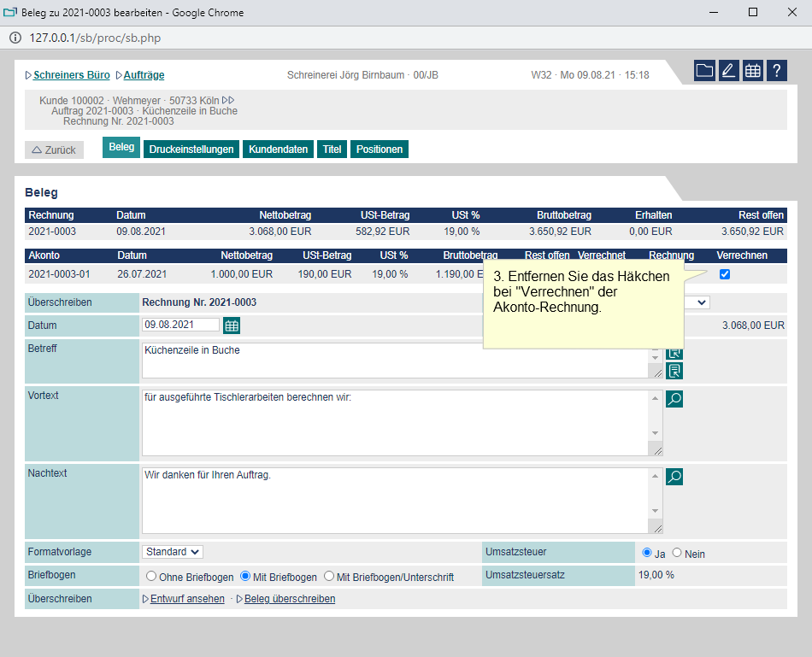Viewport: 812px width, 657px height.
Task: Switch to the Druckeinstellungen tab
Action: pyautogui.click(x=191, y=150)
